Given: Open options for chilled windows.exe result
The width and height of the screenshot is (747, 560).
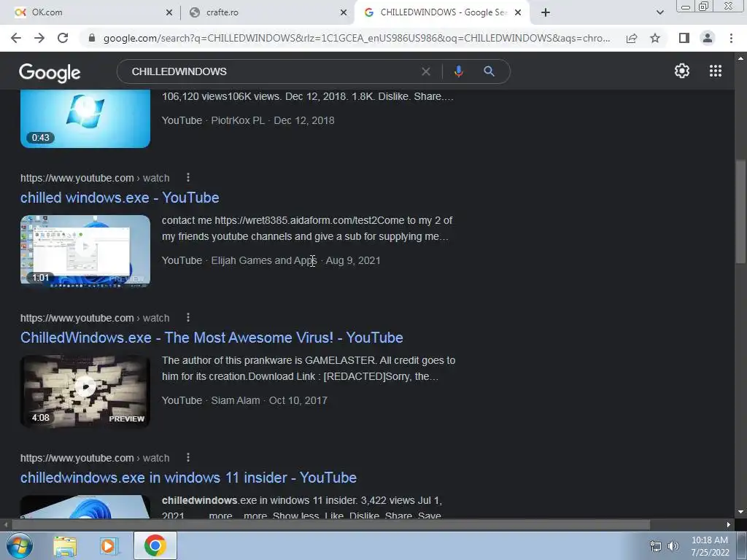Looking at the screenshot, I should click(188, 178).
